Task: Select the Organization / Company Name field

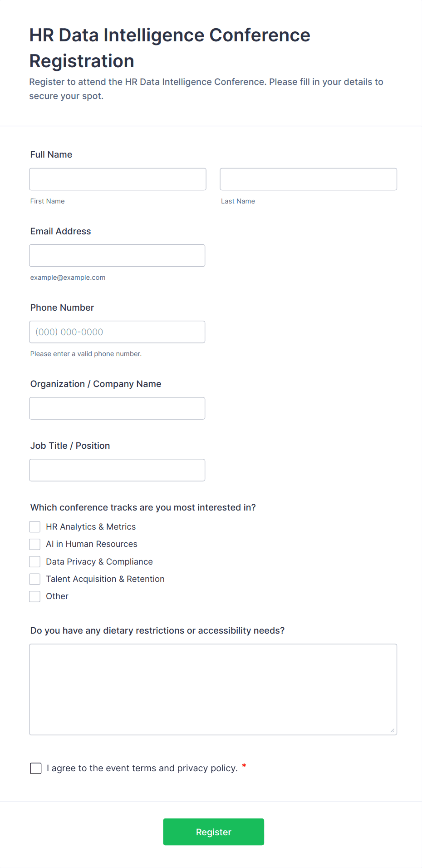Action: pos(117,408)
